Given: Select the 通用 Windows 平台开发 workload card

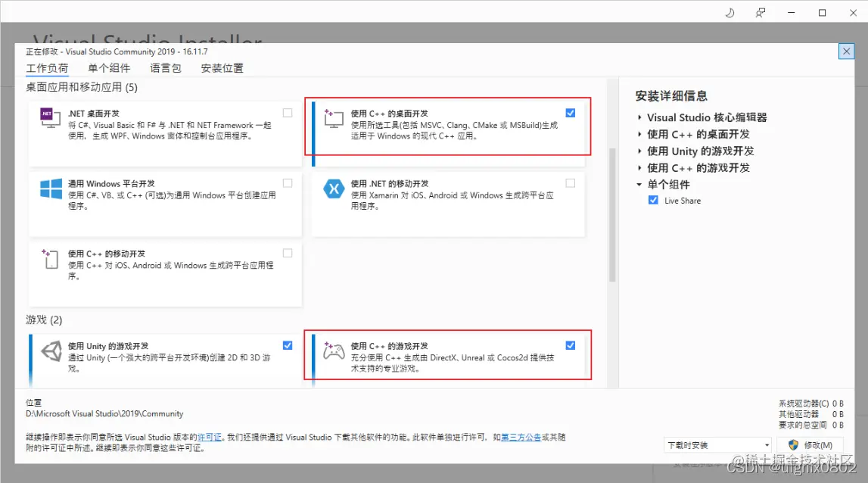Looking at the screenshot, I should 165,204.
